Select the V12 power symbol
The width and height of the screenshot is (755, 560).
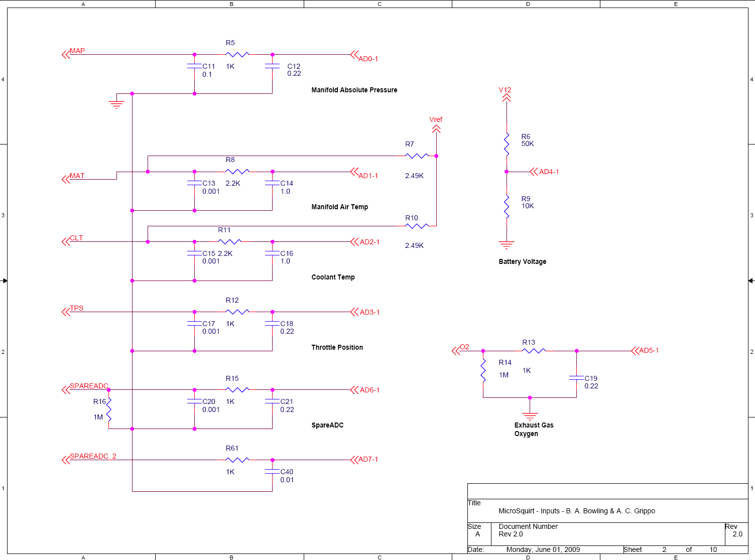click(x=507, y=98)
